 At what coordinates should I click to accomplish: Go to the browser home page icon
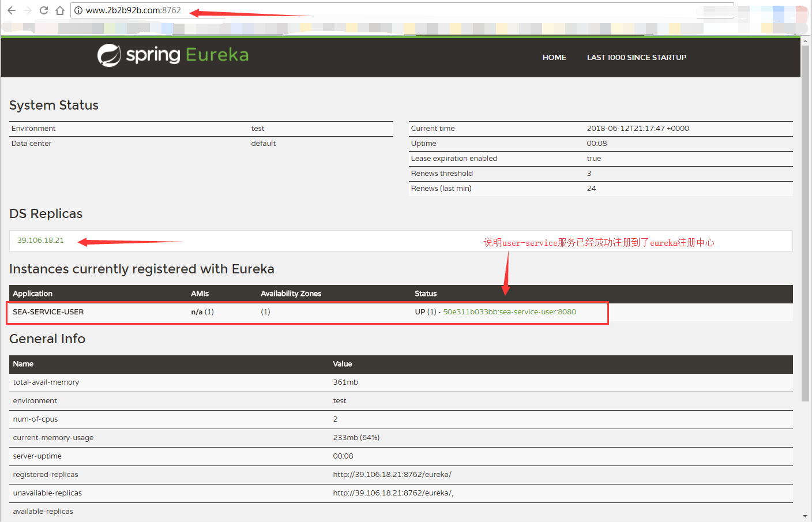point(59,10)
